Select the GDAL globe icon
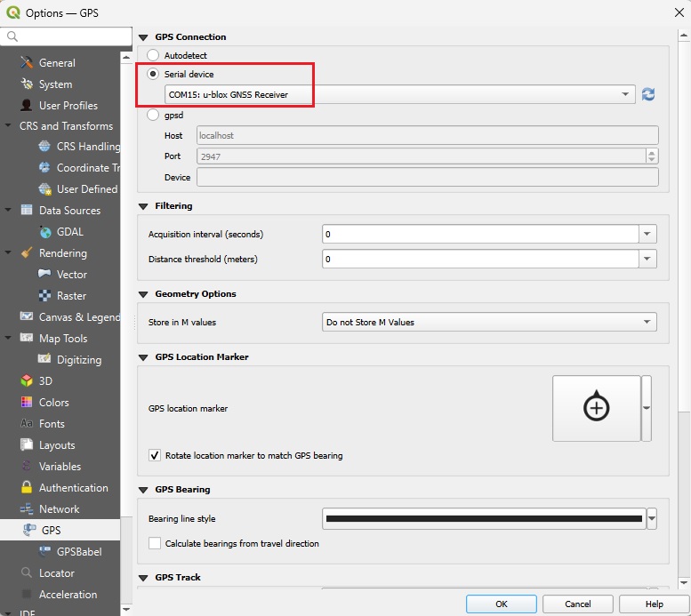 [44, 232]
